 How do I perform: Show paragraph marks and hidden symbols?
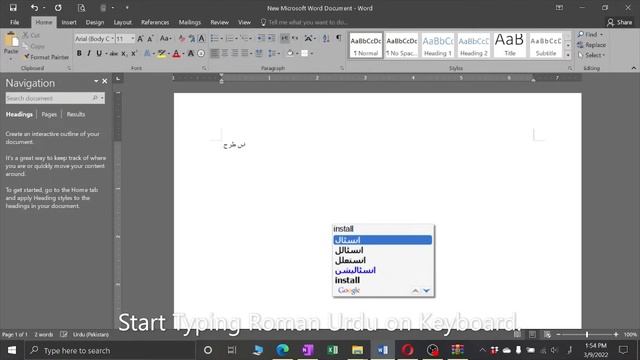tap(339, 38)
